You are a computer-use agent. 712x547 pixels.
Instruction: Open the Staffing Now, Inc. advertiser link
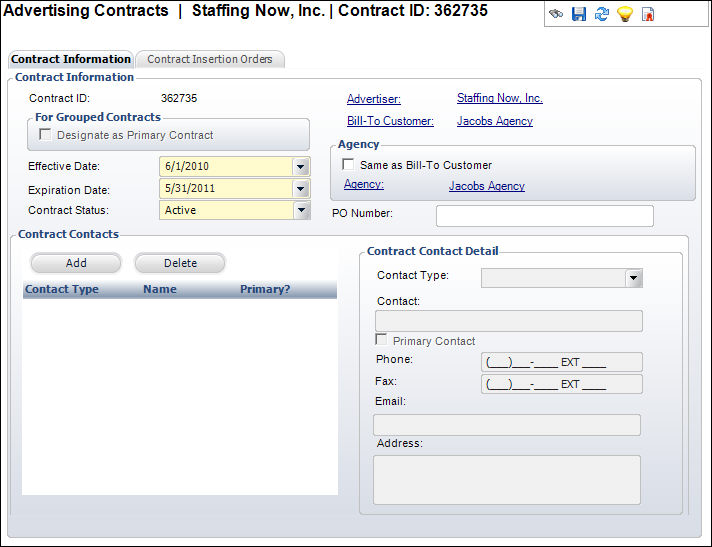[x=499, y=99]
